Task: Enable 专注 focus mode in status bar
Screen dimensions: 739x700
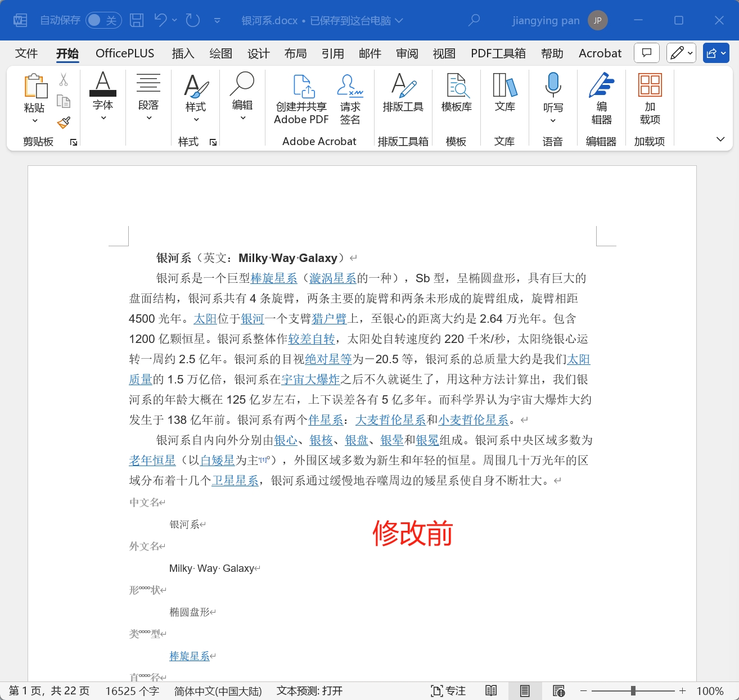Action: click(x=448, y=690)
